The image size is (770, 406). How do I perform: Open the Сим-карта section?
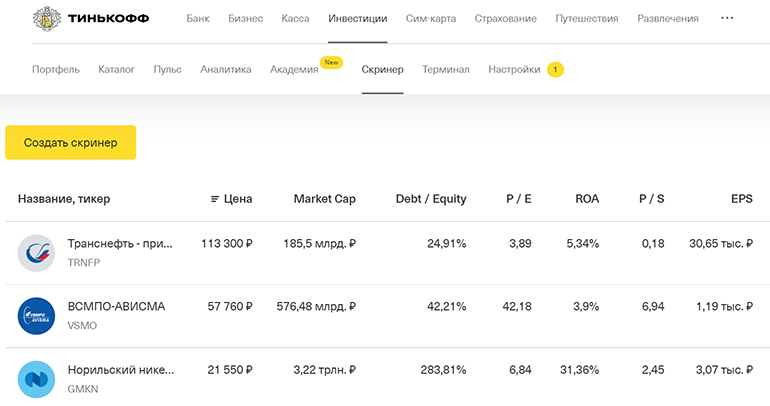[x=431, y=19]
